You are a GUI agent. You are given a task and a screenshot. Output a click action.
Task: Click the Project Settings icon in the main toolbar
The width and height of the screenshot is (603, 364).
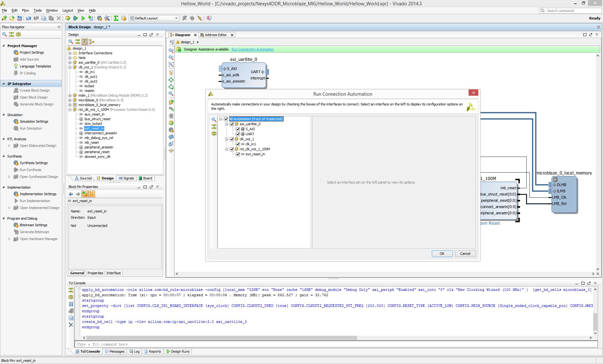pos(100,18)
